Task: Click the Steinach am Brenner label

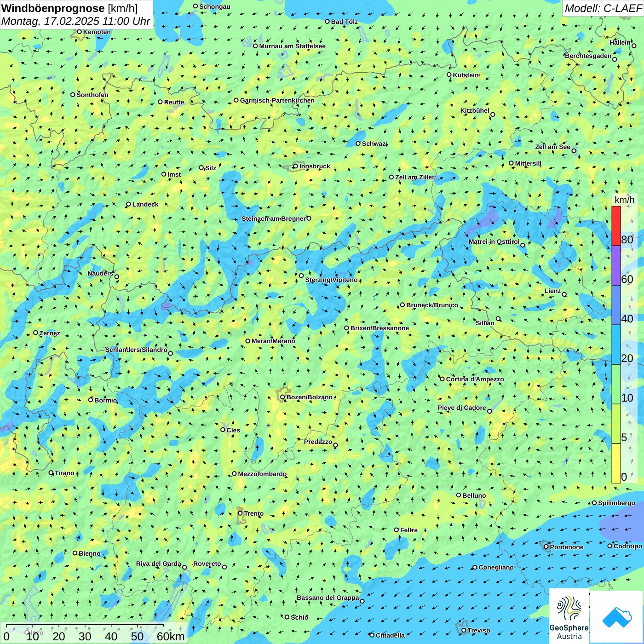Action: [x=274, y=218]
